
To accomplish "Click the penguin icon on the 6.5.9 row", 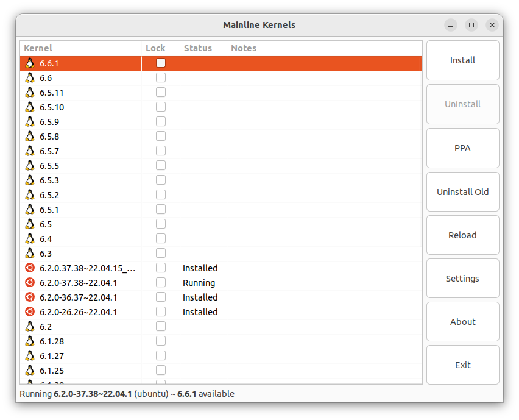I will click(x=30, y=121).
